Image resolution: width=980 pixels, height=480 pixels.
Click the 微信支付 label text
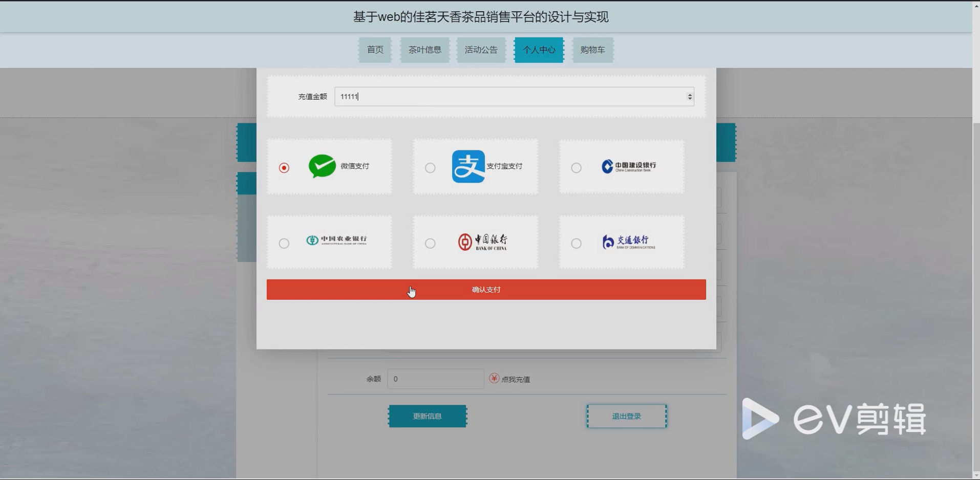tap(355, 166)
